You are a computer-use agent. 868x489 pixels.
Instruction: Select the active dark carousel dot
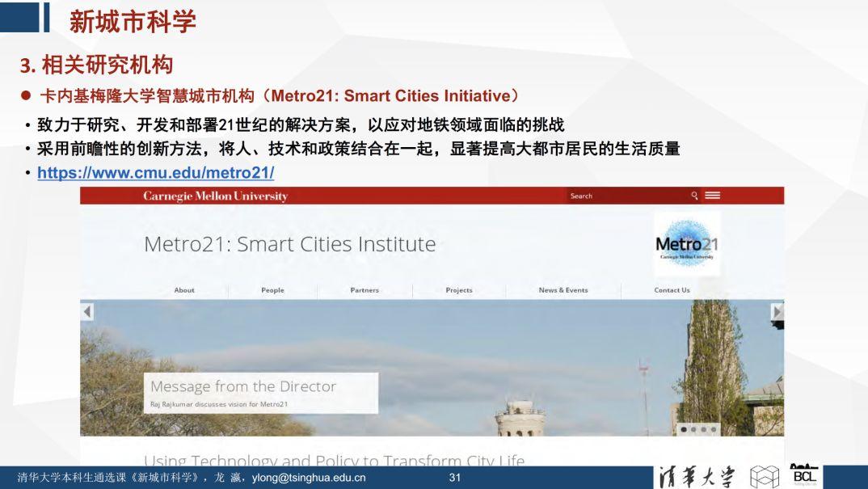coord(685,429)
